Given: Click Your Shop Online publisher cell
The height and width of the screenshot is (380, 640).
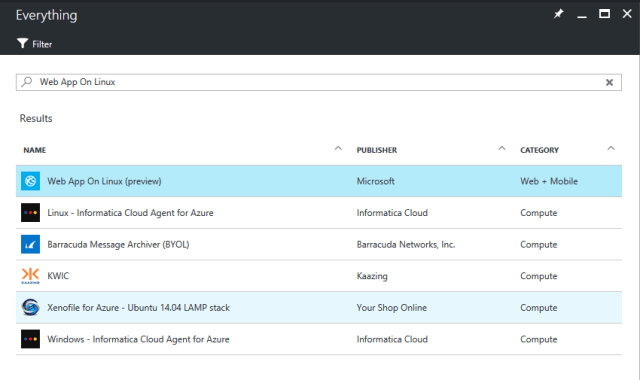Looking at the screenshot, I should point(391,308).
